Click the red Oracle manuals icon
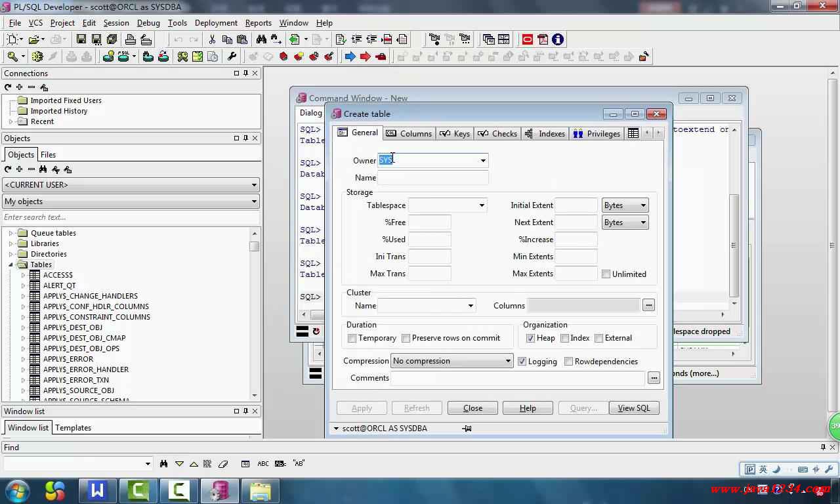 pos(528,39)
